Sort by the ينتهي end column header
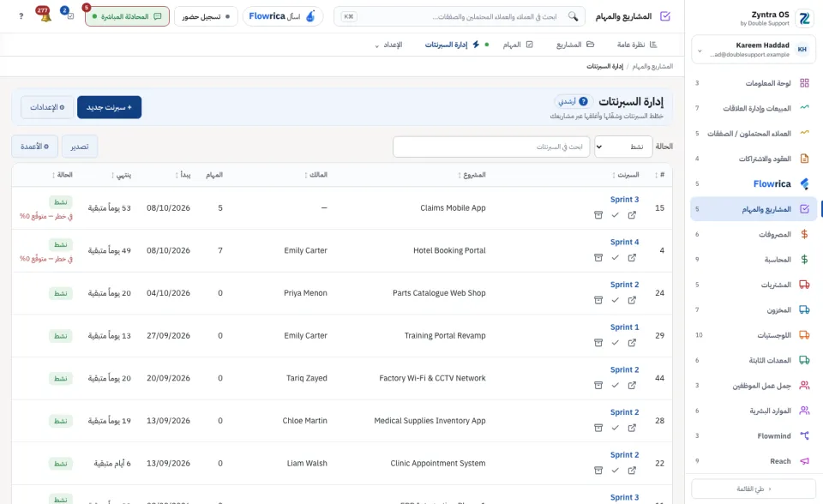823x504 pixels. tap(121, 175)
